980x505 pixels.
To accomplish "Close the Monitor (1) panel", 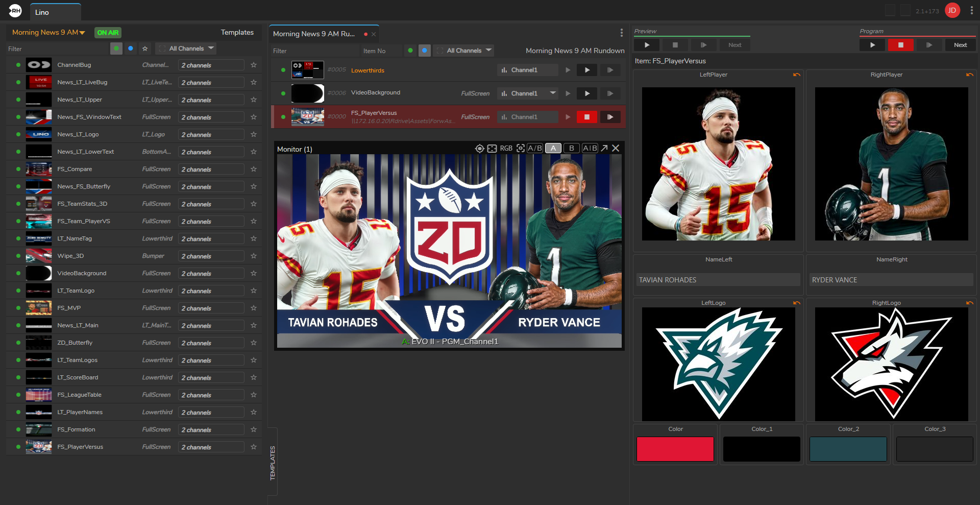I will pos(616,148).
